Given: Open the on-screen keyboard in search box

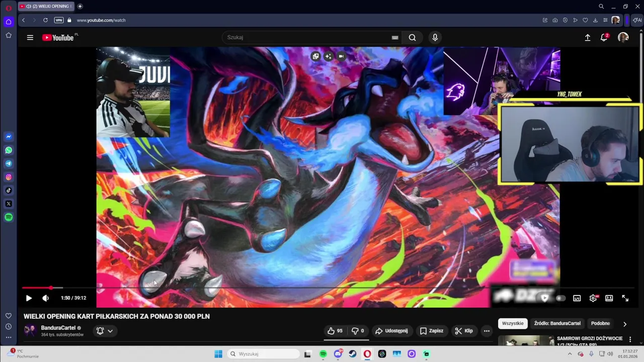Looking at the screenshot, I should pos(395,37).
